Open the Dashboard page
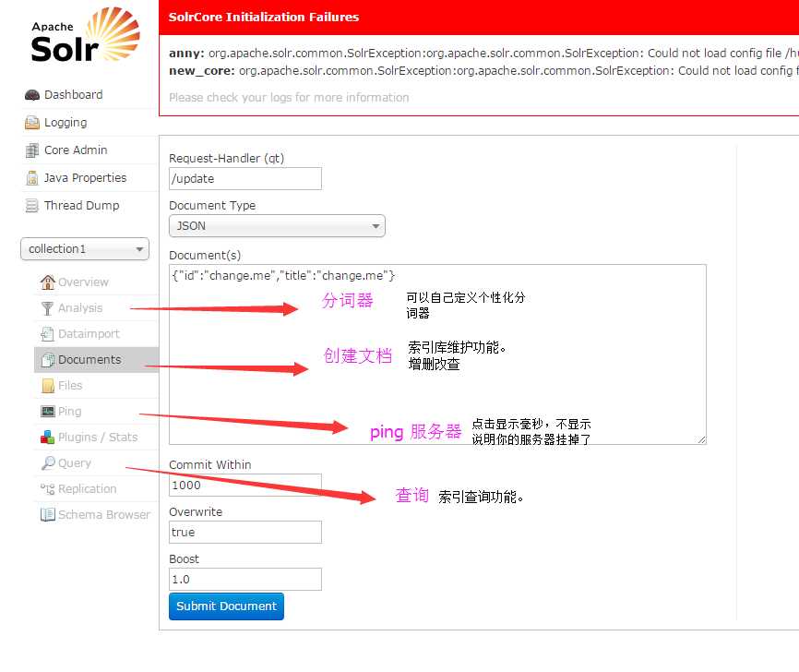Viewport: 799px width, 672px height. (x=74, y=95)
